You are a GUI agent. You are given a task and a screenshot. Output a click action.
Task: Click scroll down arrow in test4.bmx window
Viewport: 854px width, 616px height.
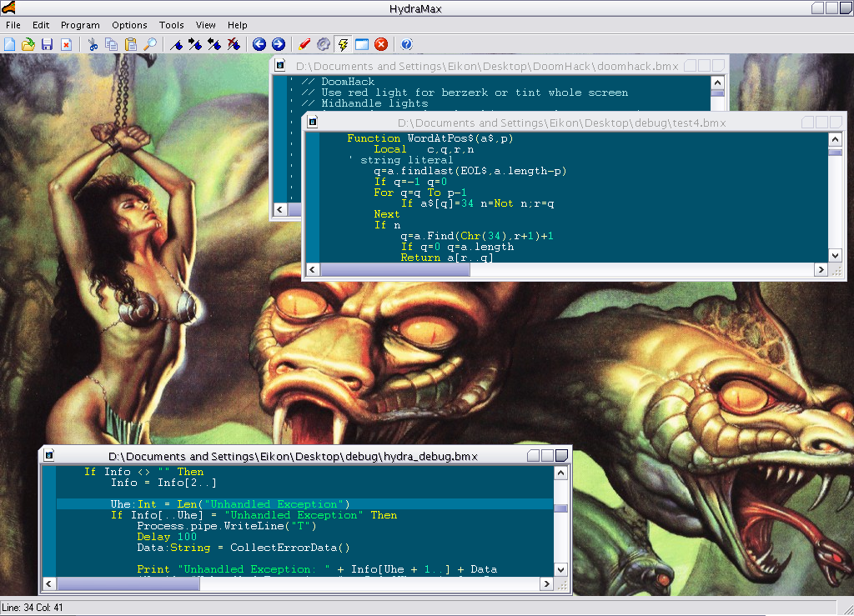point(835,255)
